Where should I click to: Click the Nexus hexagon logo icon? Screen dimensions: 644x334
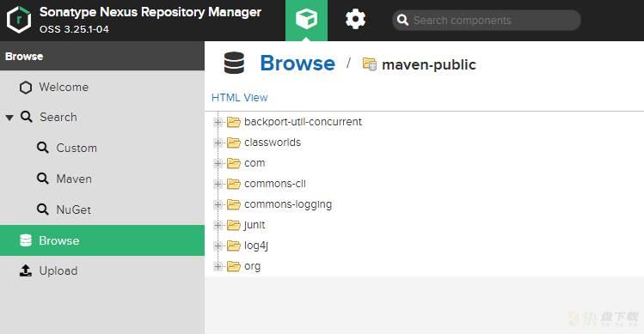click(19, 20)
